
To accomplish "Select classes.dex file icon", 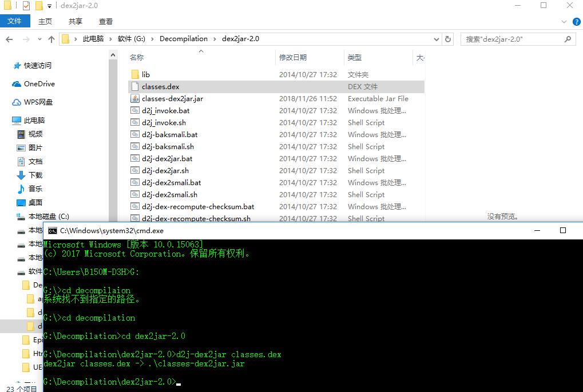I will point(135,86).
